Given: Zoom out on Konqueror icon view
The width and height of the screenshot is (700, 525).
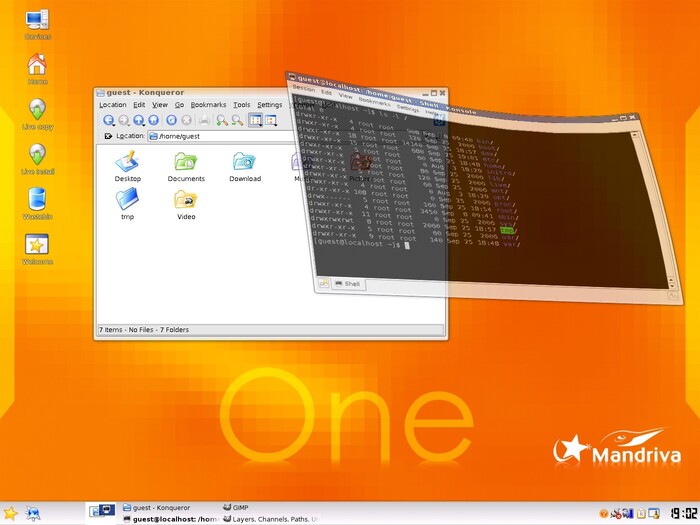Looking at the screenshot, I should 237,120.
